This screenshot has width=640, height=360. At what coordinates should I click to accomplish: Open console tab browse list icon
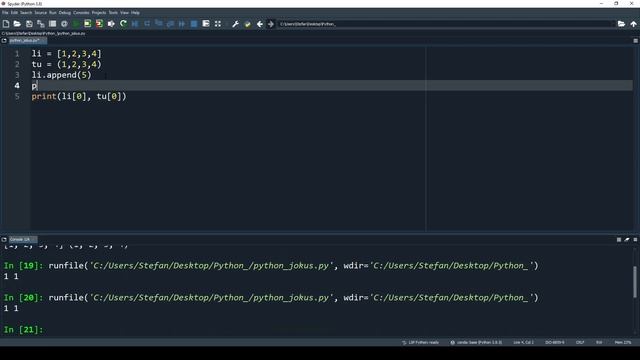click(x=4, y=240)
